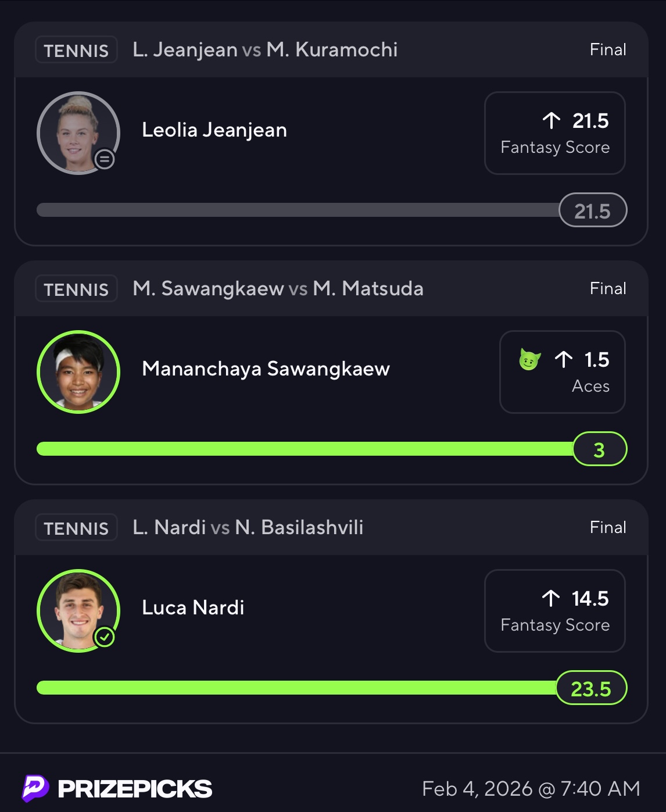Screen dimensions: 666x812
Task: Select the TENNIS tag on Sawangkaew match
Action: click(x=76, y=289)
